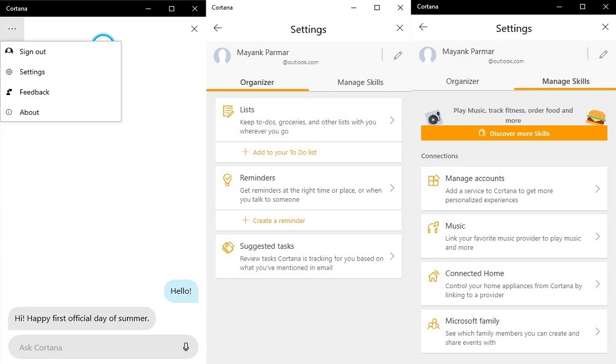
Task: Expand the Suggested tasks chevron
Action: [x=392, y=256]
